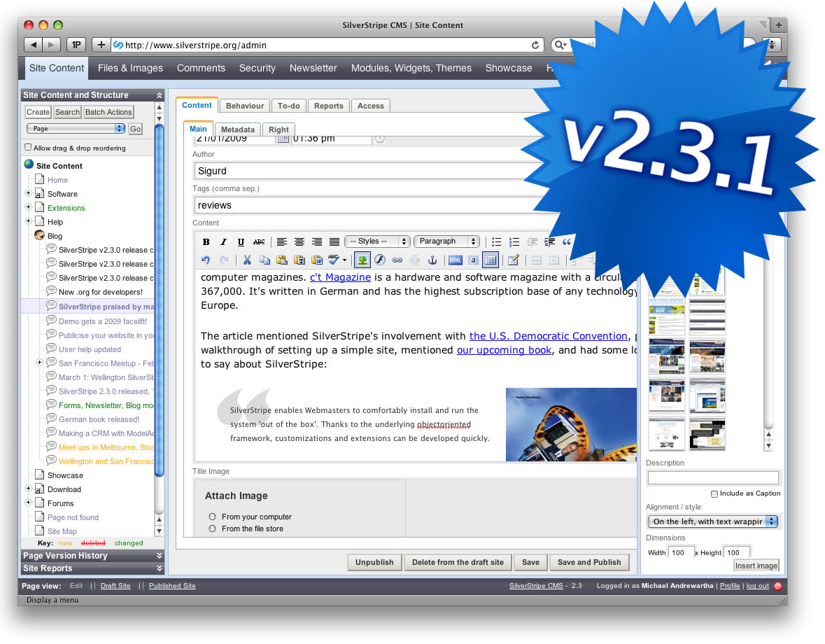Open the Insert Image tool

(x=362, y=260)
